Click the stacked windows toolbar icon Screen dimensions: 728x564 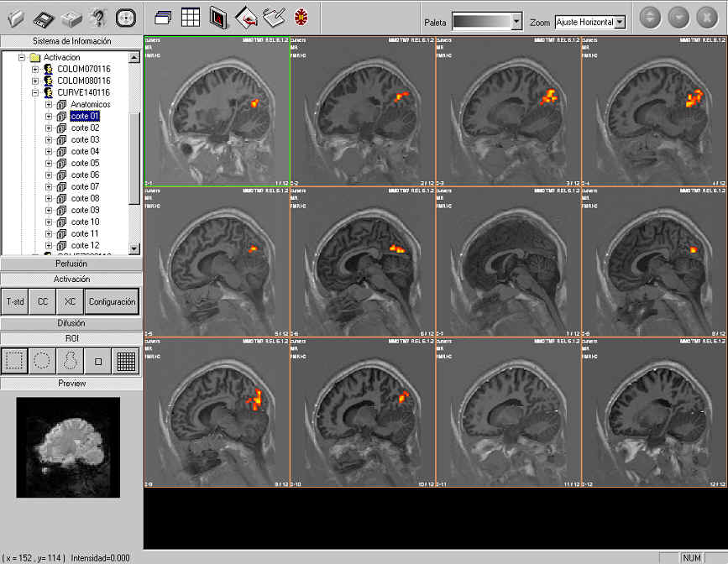point(164,17)
